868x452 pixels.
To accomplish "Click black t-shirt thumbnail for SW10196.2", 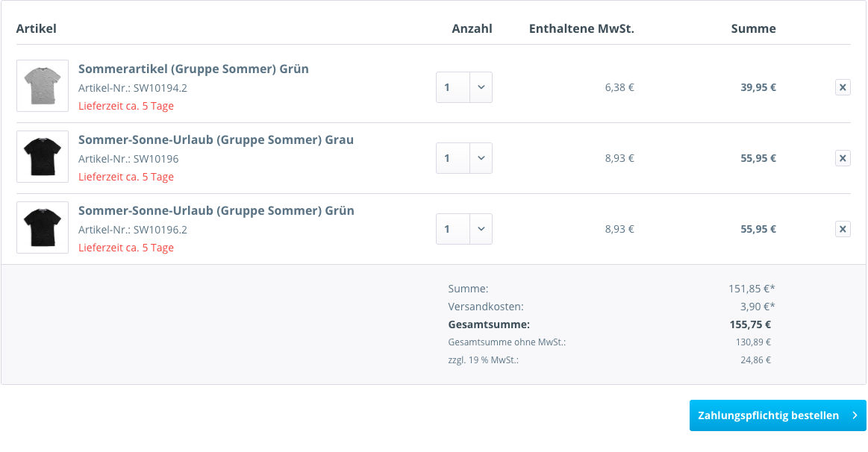I will (x=43, y=227).
